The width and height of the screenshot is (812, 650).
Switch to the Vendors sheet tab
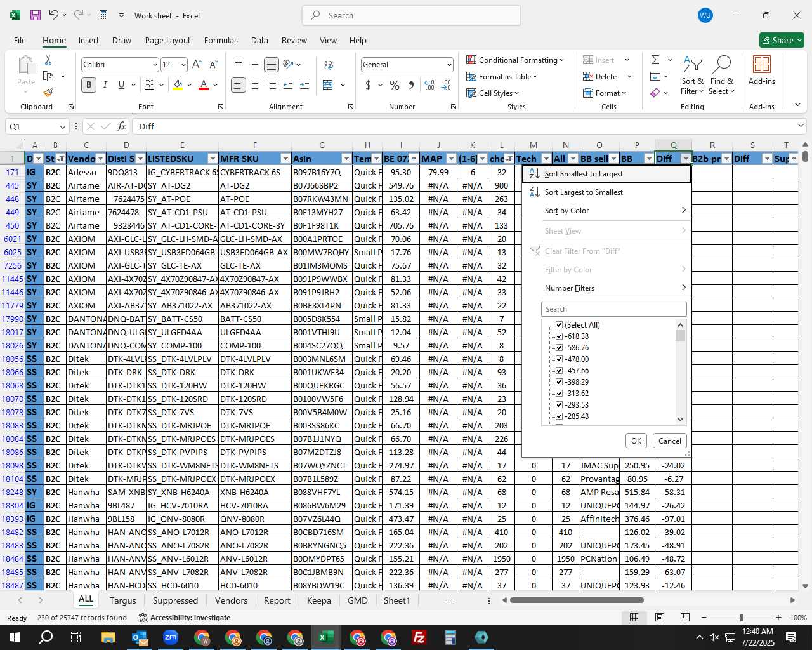tap(231, 600)
